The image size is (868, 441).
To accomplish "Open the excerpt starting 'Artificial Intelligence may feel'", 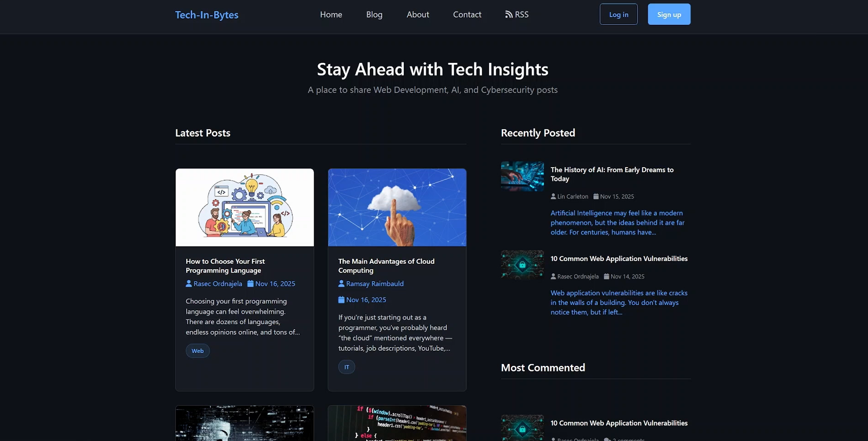I will tap(618, 222).
